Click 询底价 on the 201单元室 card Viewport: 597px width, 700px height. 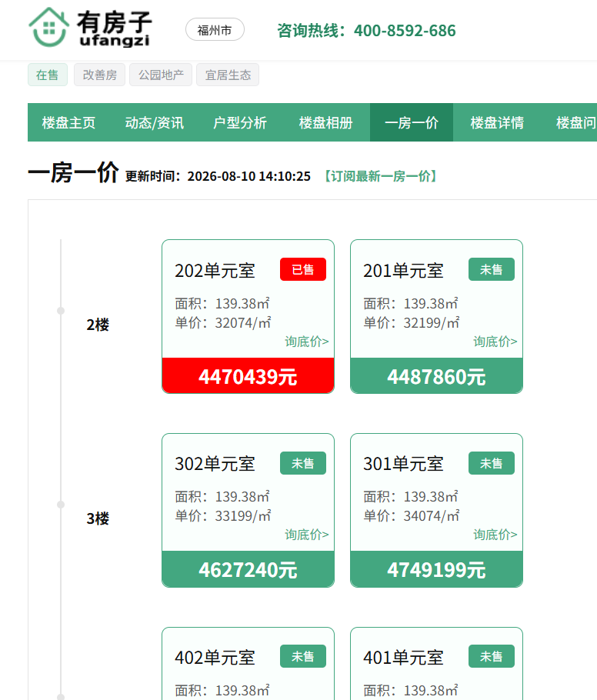[x=495, y=342]
